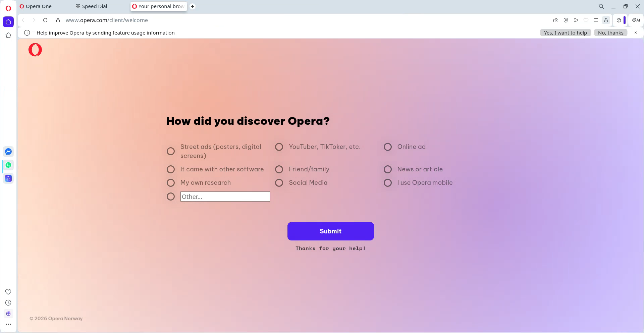Viewport: 644px width, 333px height.
Task: Select the News or article option
Action: pyautogui.click(x=388, y=169)
